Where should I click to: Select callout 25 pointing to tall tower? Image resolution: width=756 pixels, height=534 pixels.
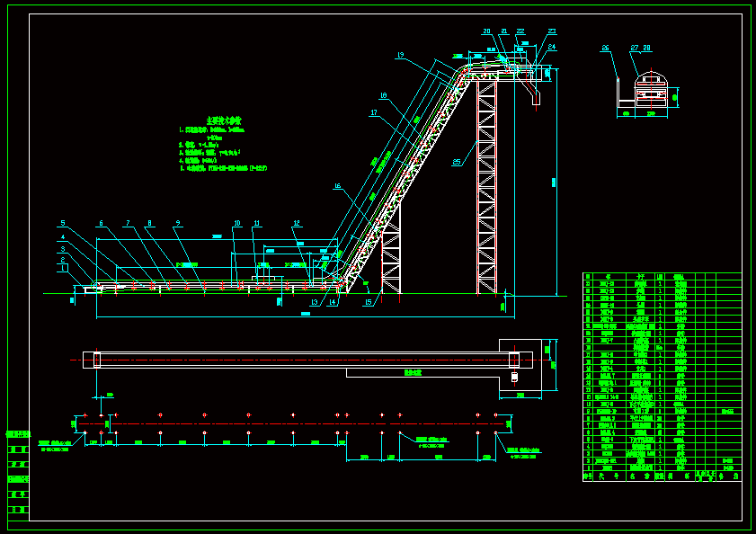pyautogui.click(x=457, y=163)
